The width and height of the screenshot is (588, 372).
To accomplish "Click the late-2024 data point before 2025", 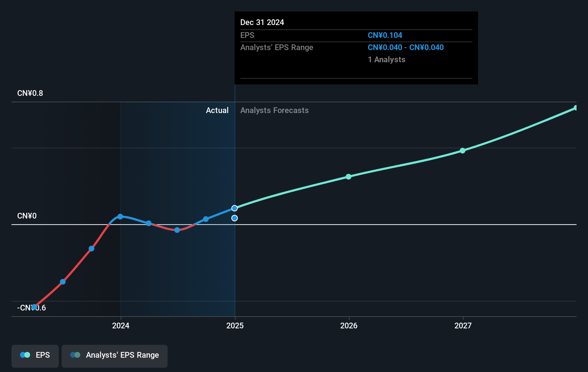I will click(206, 219).
